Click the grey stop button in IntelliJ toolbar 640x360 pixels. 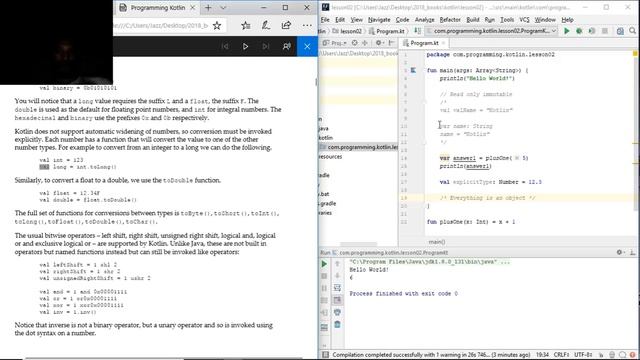tap(605, 31)
